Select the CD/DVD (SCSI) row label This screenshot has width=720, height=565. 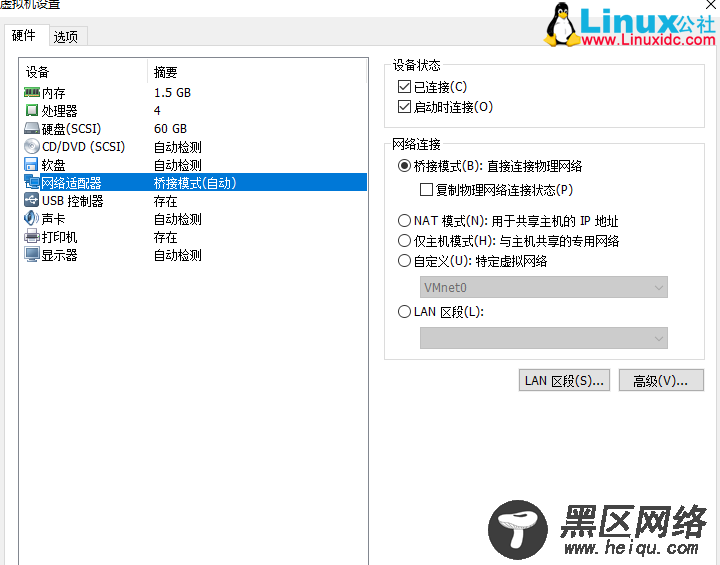(84, 147)
